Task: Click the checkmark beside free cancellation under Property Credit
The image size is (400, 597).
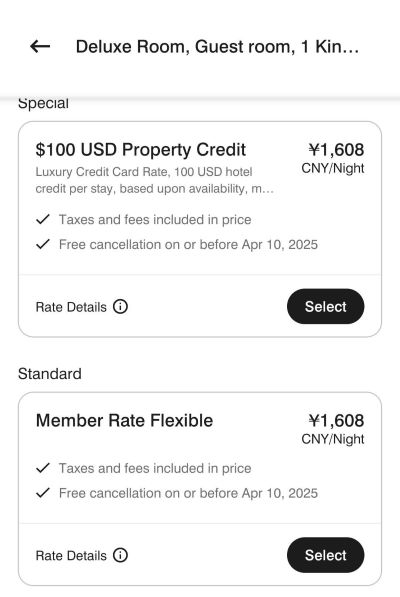Action: (x=43, y=244)
